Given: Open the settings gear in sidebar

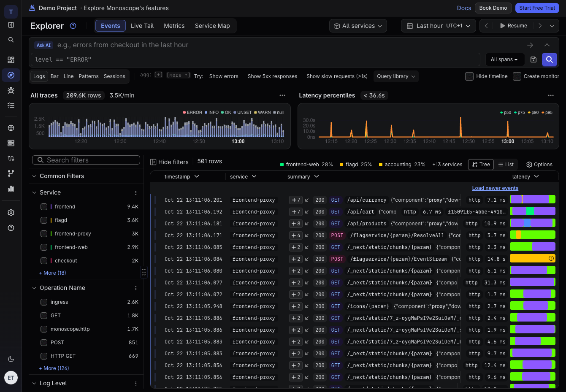Looking at the screenshot, I should tap(11, 213).
